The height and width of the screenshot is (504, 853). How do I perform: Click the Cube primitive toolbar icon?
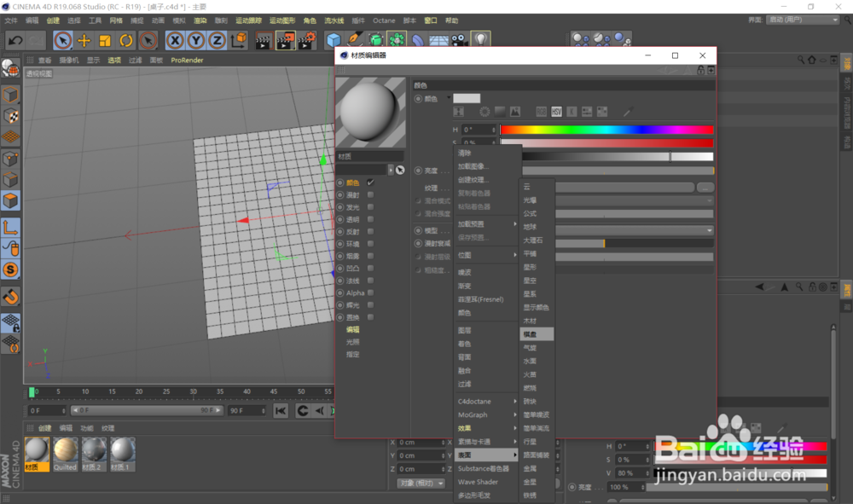(x=333, y=39)
